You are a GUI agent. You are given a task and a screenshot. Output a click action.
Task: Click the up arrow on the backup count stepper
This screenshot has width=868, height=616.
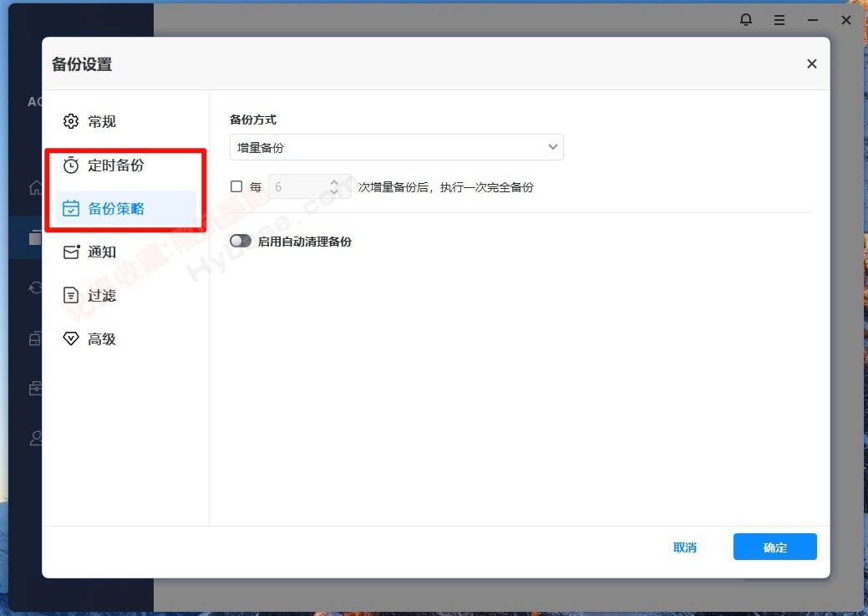(x=334, y=181)
